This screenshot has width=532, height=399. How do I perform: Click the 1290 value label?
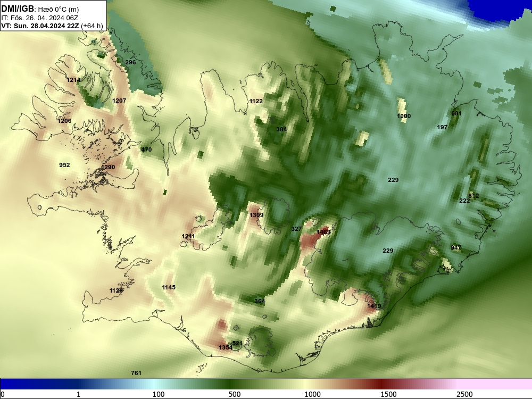(x=108, y=167)
